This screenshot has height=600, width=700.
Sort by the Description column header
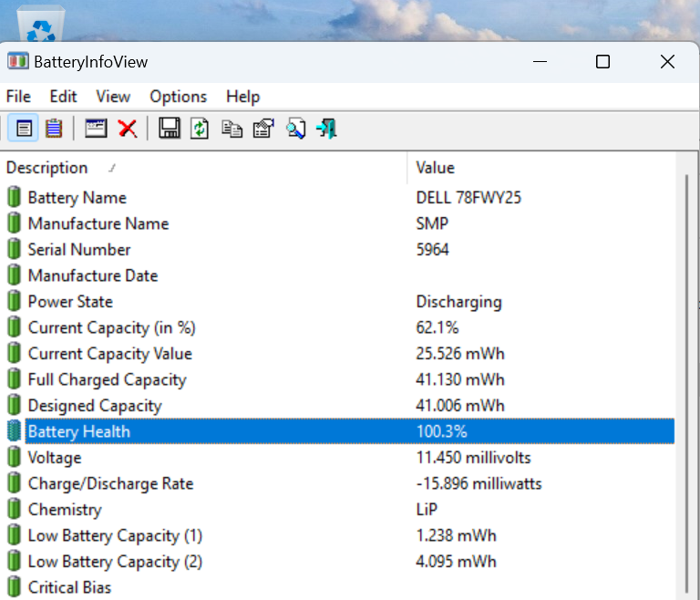(203, 168)
